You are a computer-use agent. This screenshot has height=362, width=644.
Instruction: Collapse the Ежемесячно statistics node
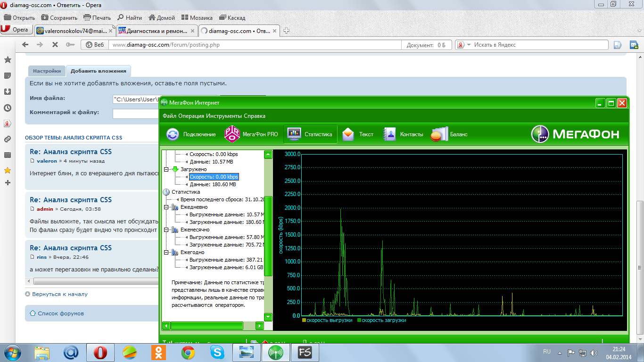pyautogui.click(x=166, y=230)
